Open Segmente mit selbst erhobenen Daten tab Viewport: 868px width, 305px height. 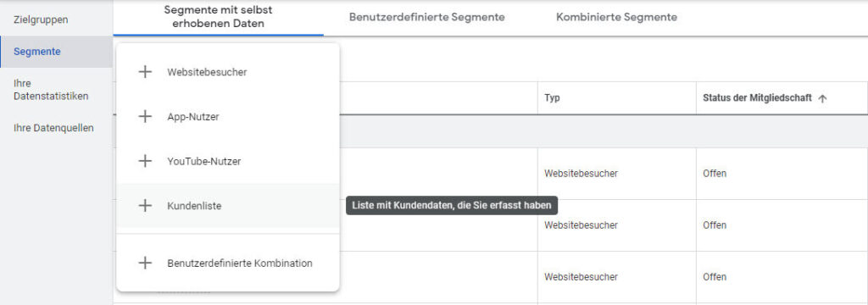pyautogui.click(x=218, y=17)
